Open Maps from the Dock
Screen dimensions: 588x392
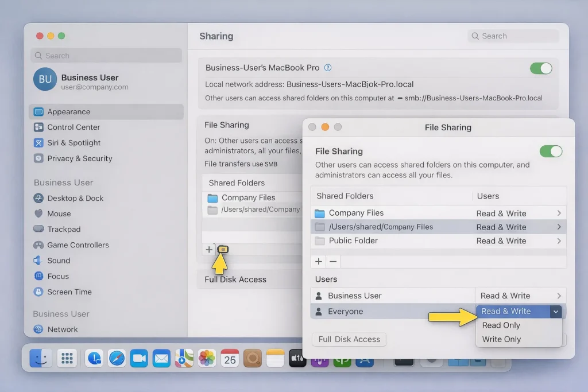point(184,359)
